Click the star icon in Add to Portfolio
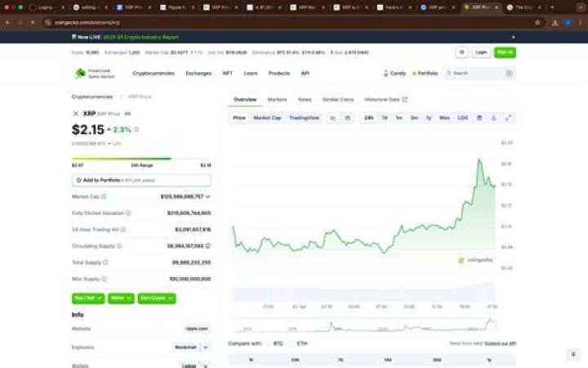Image resolution: width=588 pixels, height=368 pixels. 78,180
